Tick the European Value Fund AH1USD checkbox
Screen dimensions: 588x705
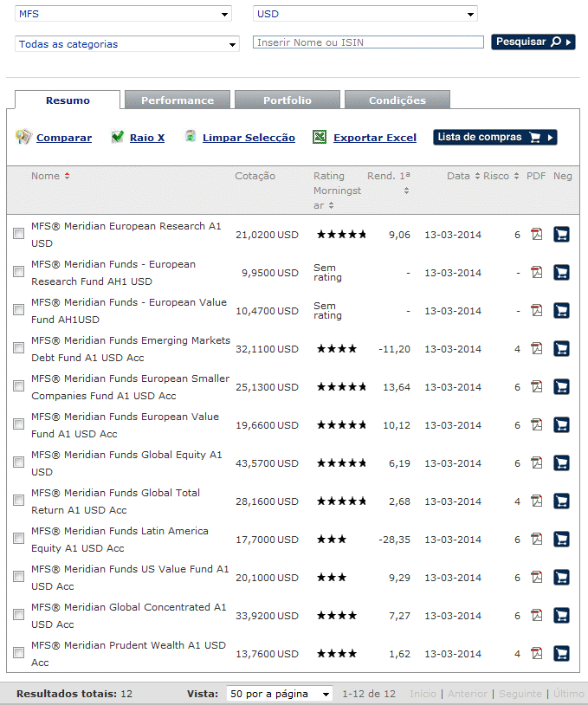(x=18, y=310)
